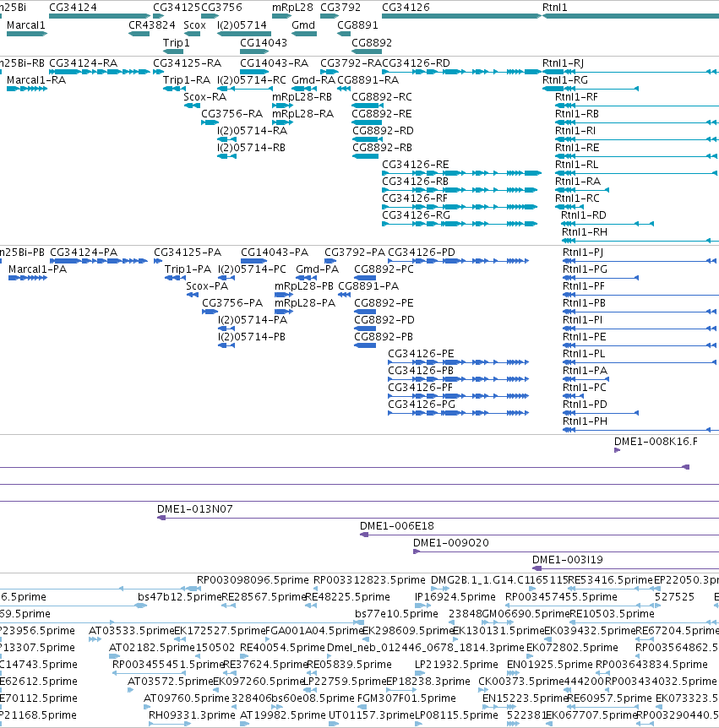Click the CG34125-RA transcript label
The height and width of the screenshot is (728, 719).
pos(188,63)
